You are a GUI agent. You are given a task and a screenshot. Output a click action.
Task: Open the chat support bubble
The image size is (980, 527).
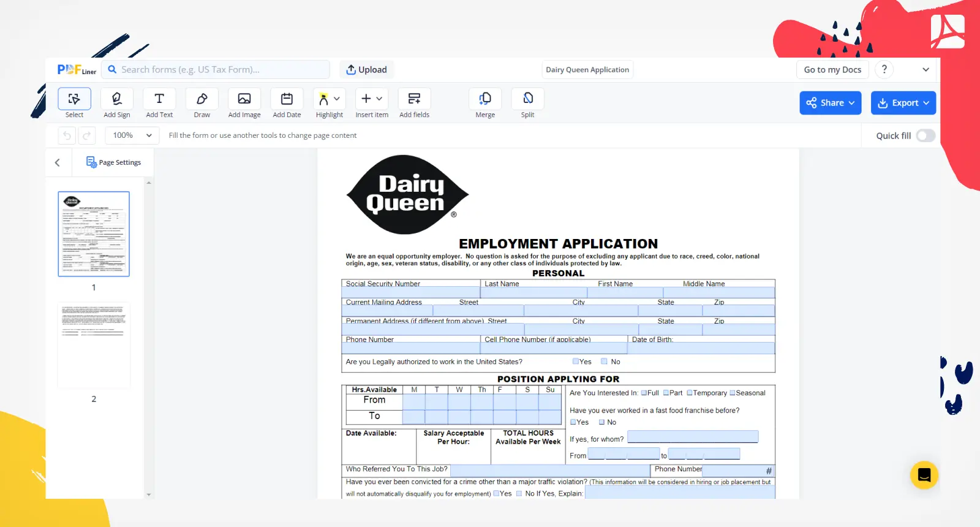pyautogui.click(x=924, y=475)
